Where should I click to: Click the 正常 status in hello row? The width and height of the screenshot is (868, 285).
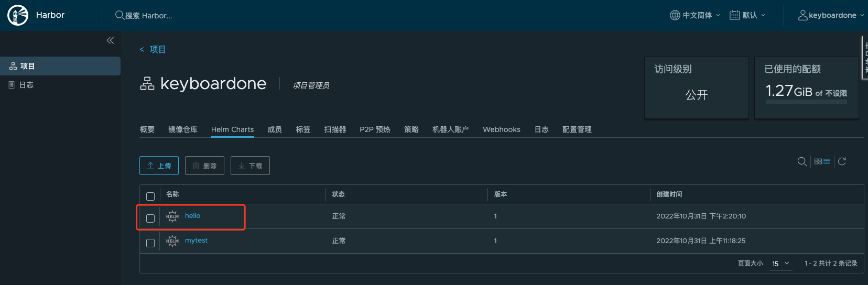(x=339, y=216)
